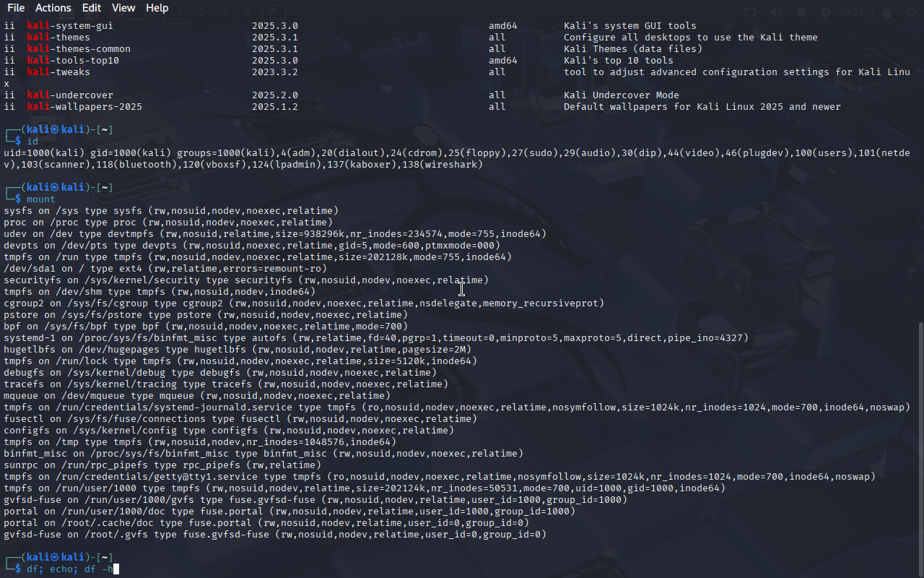924x578 pixels.
Task: Click the 'bpf on /sys/fs/bpf' line
Action: 206,327
